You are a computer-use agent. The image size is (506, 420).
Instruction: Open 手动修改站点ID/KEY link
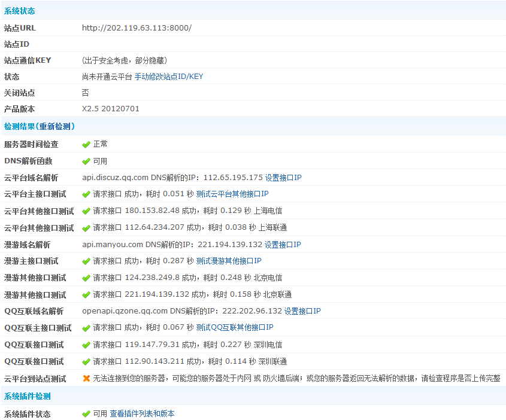(x=169, y=77)
